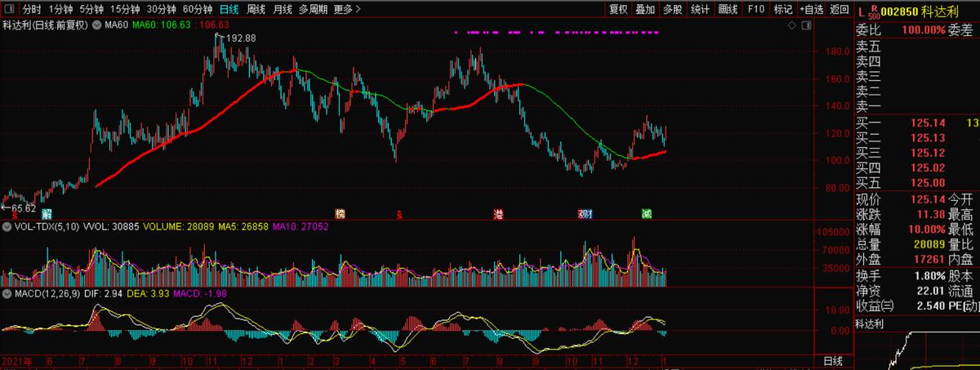The height and width of the screenshot is (370, 980).
Task: Switch to the 月线 monthly chart
Action: (x=283, y=10)
